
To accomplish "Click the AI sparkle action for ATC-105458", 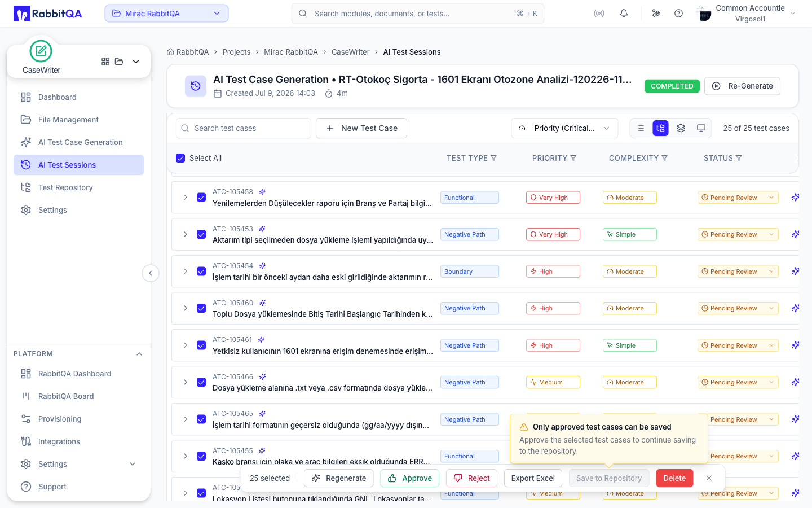I will (795, 198).
